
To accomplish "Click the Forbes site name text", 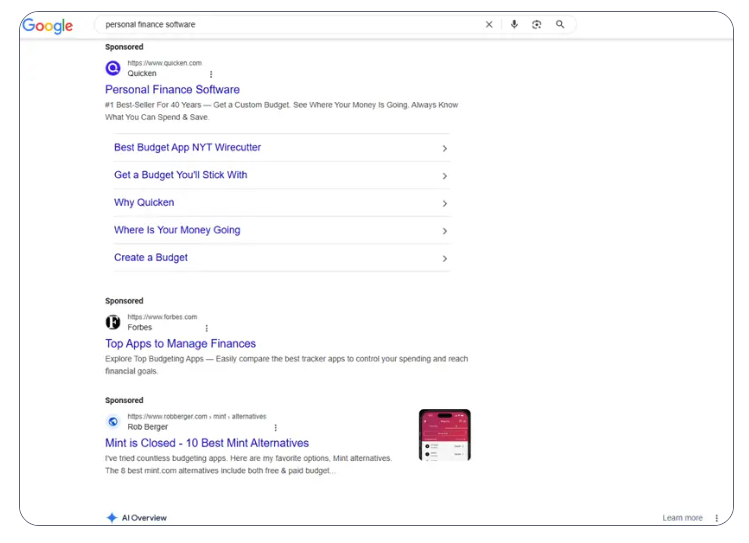I will pos(139,328).
